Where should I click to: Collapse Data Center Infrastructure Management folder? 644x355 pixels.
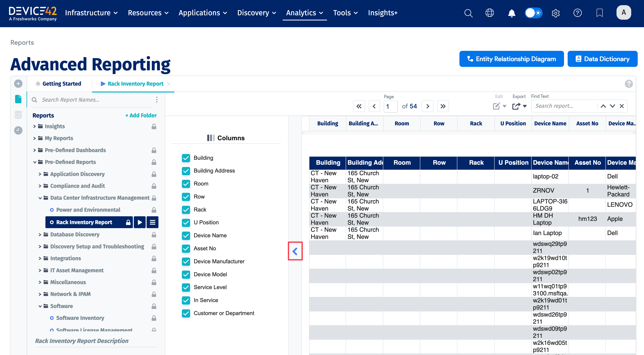(x=40, y=198)
